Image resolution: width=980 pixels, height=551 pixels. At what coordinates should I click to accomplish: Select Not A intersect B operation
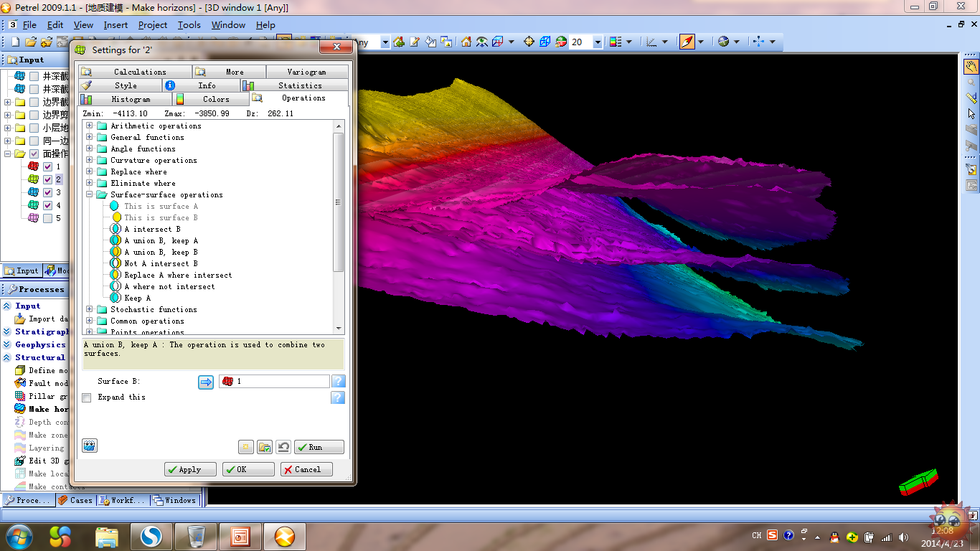(161, 263)
